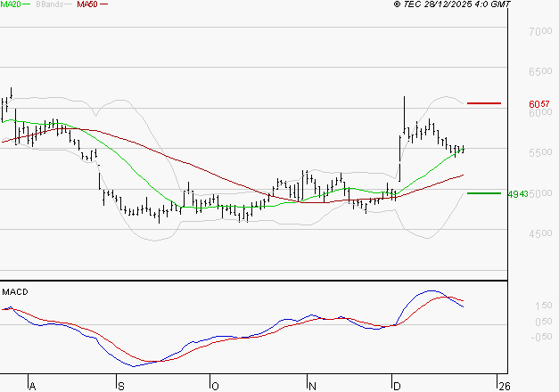Click the S month marker on time axis
This screenshot has height=392, width=559.
121,387
